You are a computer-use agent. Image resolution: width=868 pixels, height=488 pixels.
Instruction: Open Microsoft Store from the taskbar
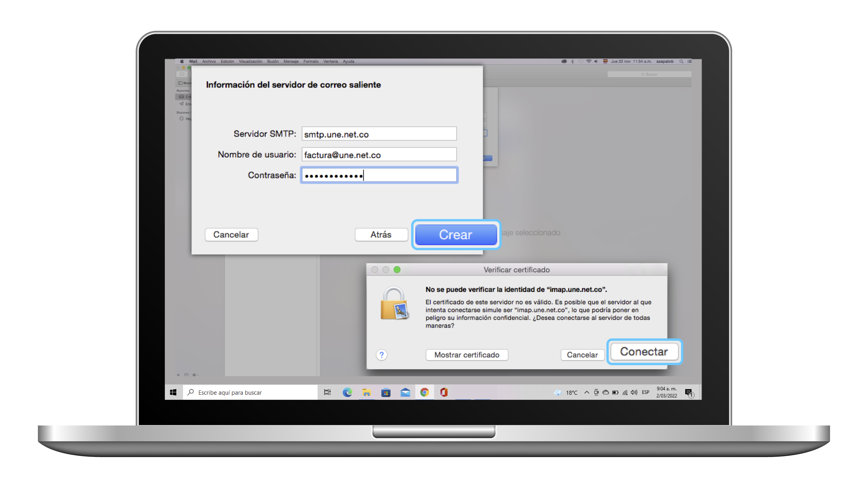click(386, 392)
